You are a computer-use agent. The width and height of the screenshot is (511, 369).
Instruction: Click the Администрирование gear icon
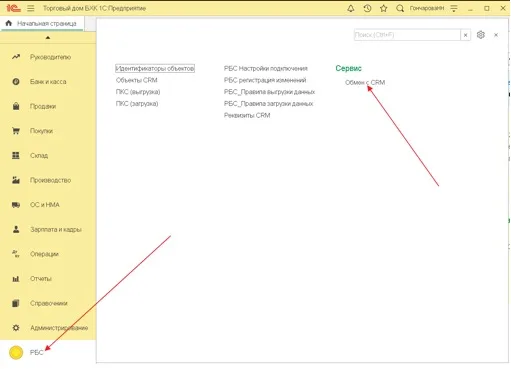coord(16,328)
